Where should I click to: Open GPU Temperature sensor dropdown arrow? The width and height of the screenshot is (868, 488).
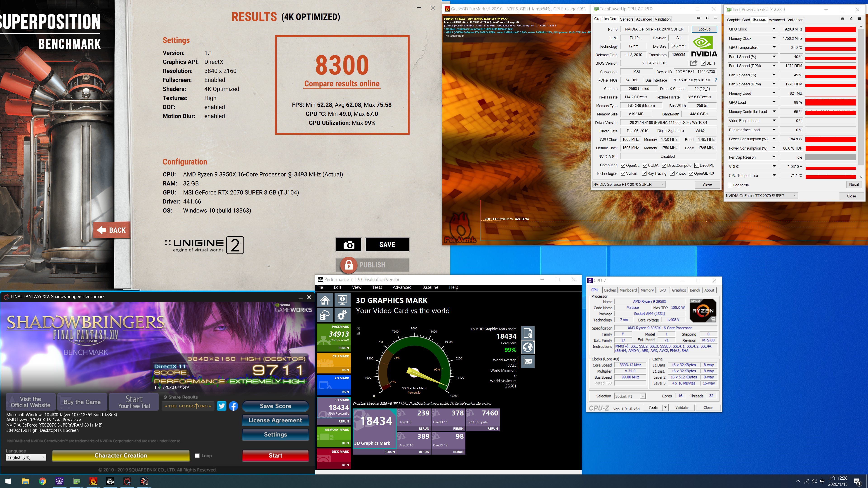point(774,47)
